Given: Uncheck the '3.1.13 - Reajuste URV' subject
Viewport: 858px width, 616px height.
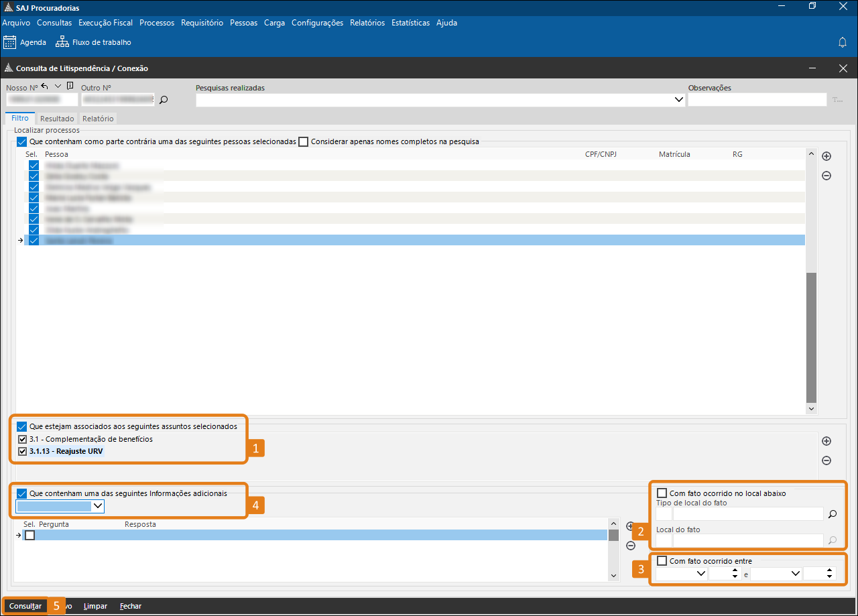Looking at the screenshot, I should pyautogui.click(x=23, y=451).
